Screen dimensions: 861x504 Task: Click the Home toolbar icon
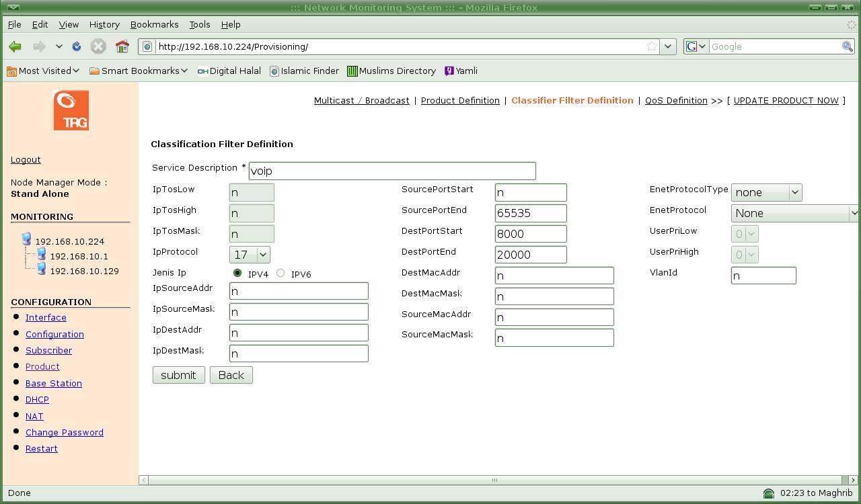pos(122,46)
